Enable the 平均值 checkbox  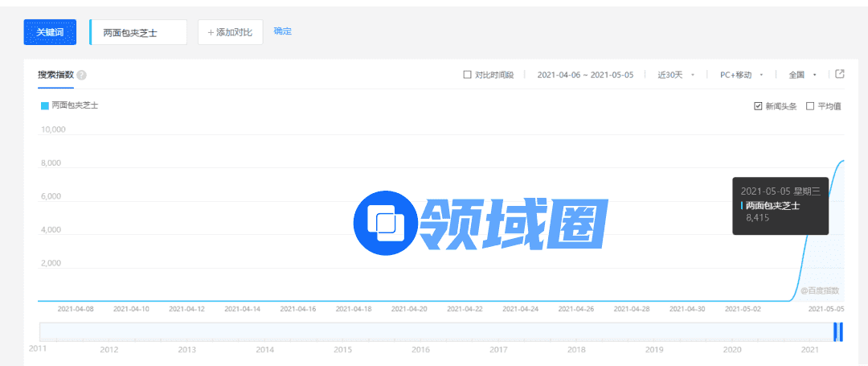pos(810,106)
